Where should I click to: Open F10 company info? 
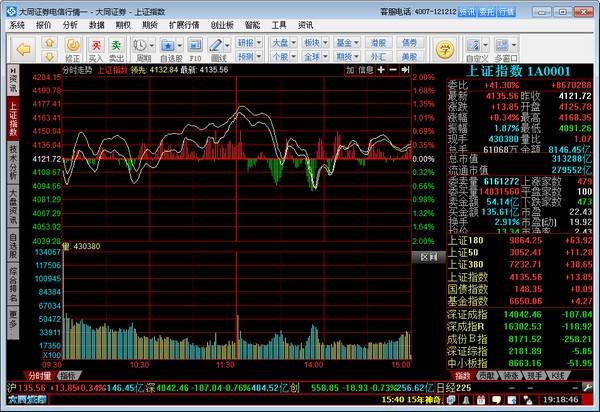(x=196, y=46)
